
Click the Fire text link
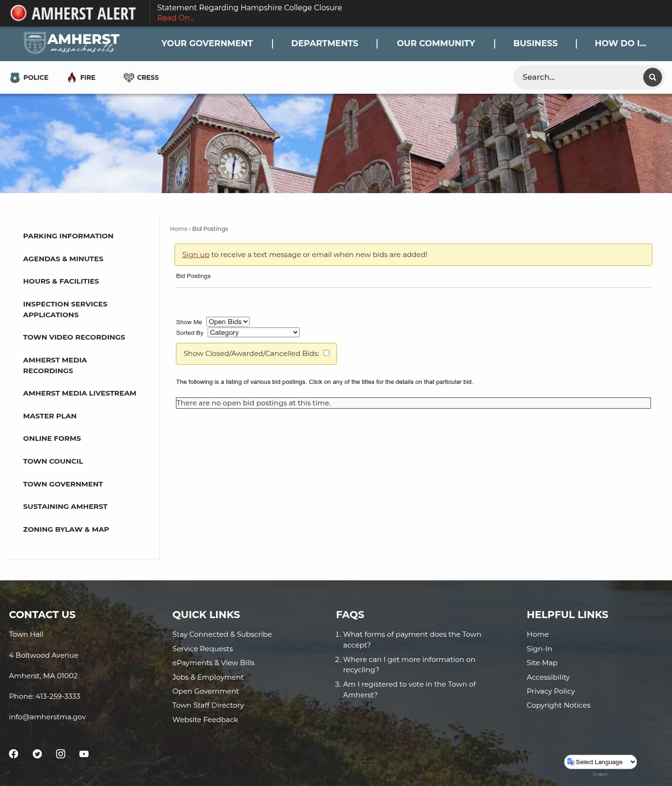click(x=88, y=77)
